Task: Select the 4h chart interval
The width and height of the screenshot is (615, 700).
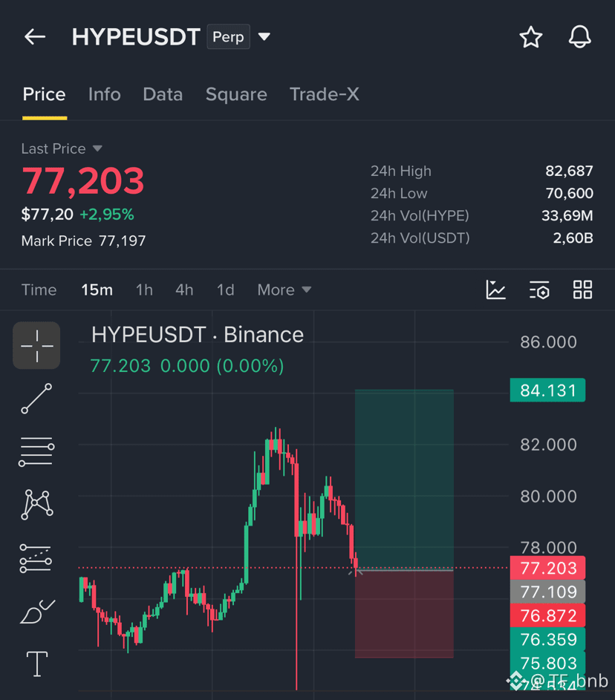Action: [184, 290]
